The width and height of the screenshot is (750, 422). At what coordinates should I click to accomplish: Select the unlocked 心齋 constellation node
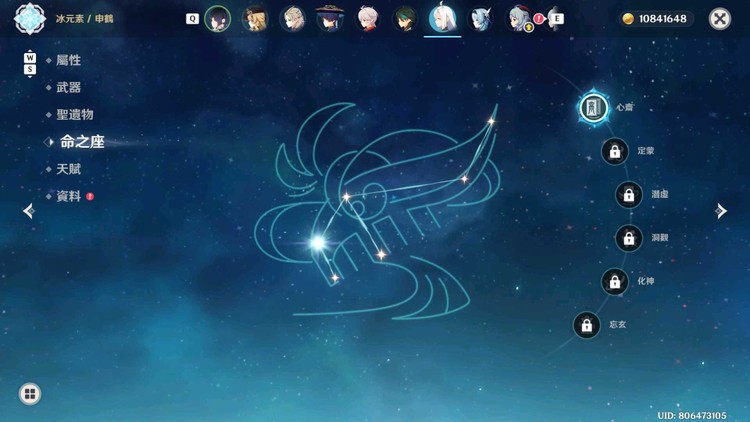click(594, 108)
